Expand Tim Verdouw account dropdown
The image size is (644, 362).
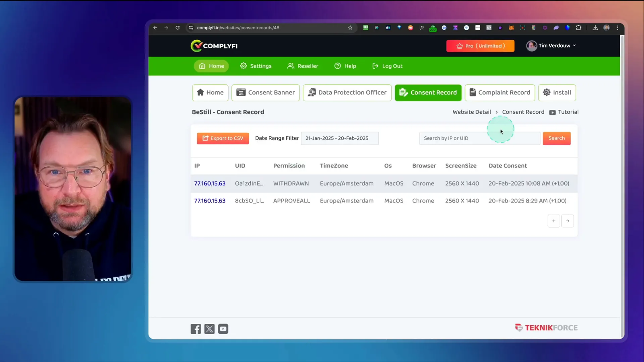point(551,45)
